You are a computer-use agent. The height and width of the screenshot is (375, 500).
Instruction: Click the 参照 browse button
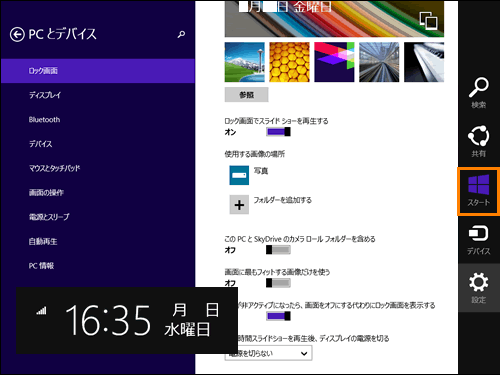coord(246,95)
